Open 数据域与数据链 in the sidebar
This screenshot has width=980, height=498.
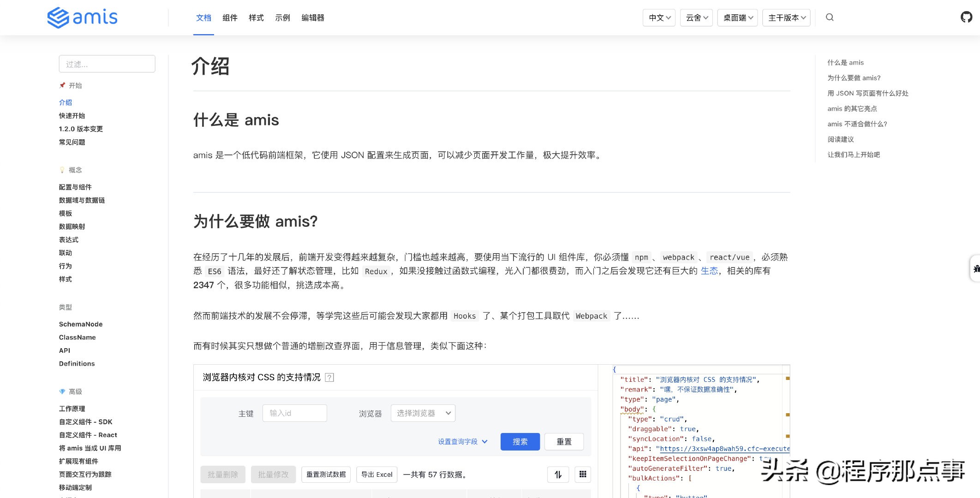(82, 200)
